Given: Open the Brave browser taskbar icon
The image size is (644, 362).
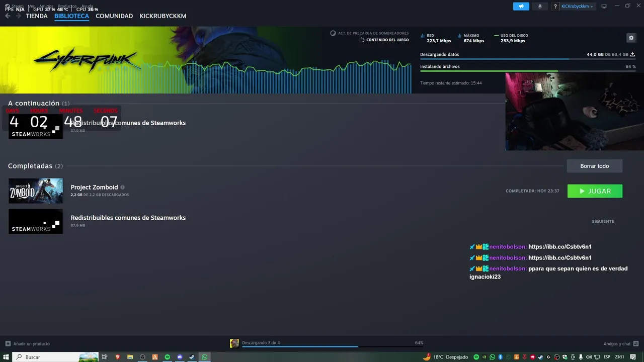Looking at the screenshot, I should pos(118,357).
